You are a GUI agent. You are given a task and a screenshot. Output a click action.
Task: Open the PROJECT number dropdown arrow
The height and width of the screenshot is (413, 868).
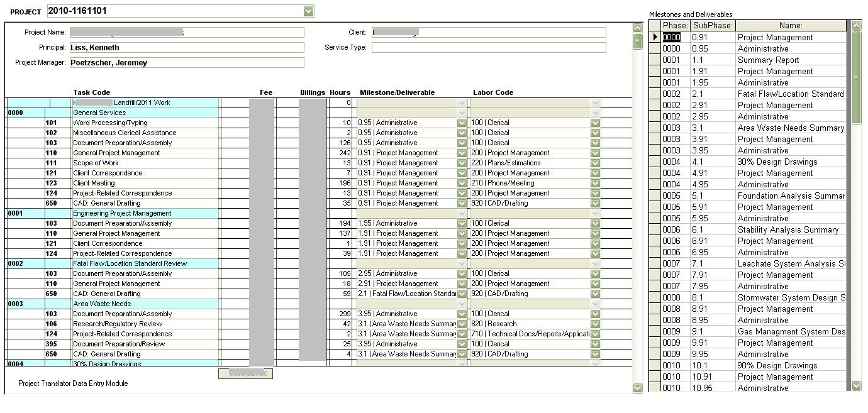(x=308, y=11)
